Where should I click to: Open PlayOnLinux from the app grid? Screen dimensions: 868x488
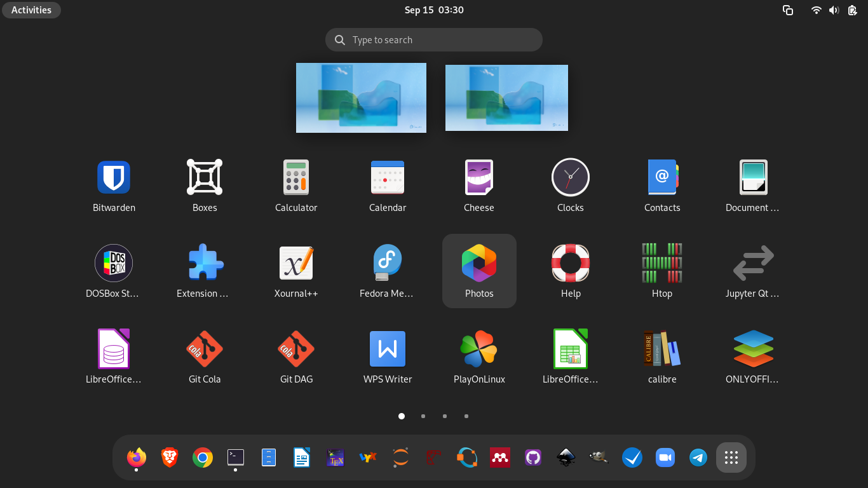479,349
